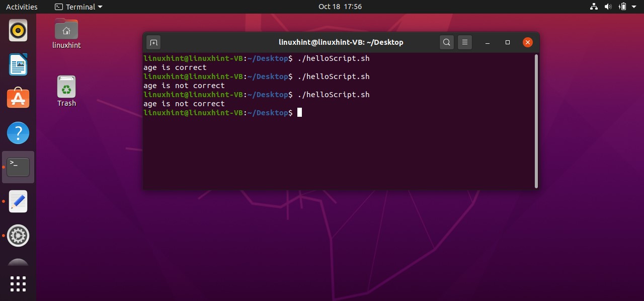Show all applications grid
The height and width of the screenshot is (301, 644).
pos(18,283)
